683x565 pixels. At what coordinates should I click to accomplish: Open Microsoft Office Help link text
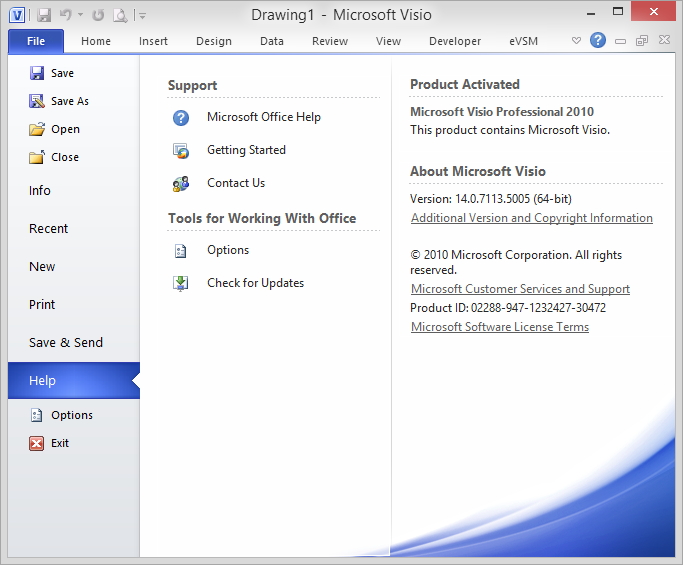(264, 117)
